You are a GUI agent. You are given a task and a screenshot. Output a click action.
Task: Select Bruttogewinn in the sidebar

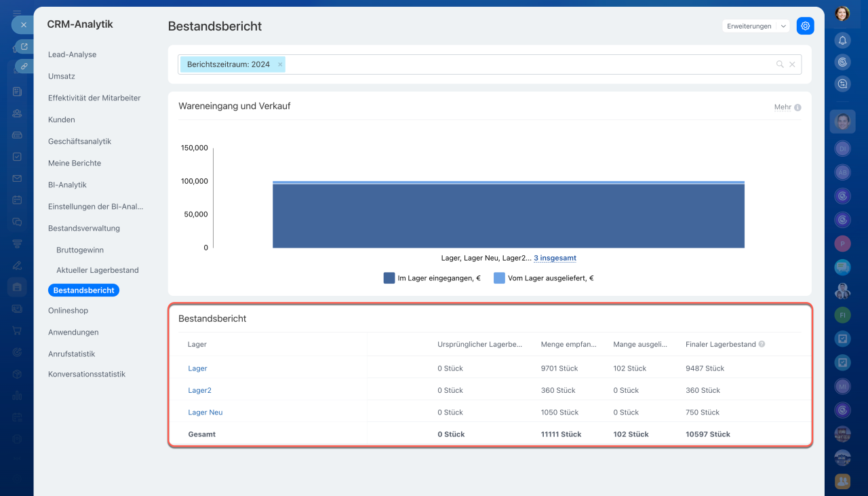80,250
